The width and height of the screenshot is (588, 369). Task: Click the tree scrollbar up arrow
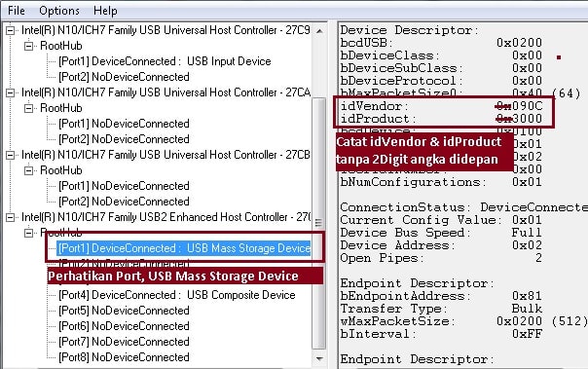319,31
